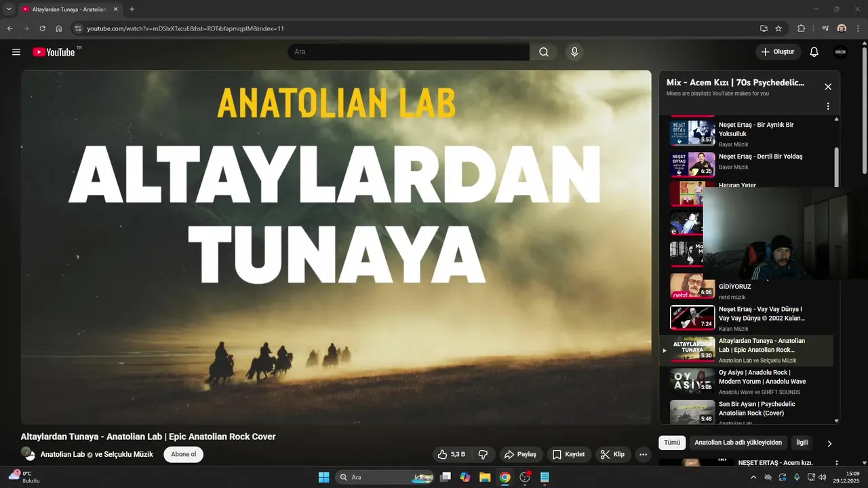Open Chrome's home button
The width and height of the screenshot is (868, 488).
point(59,28)
